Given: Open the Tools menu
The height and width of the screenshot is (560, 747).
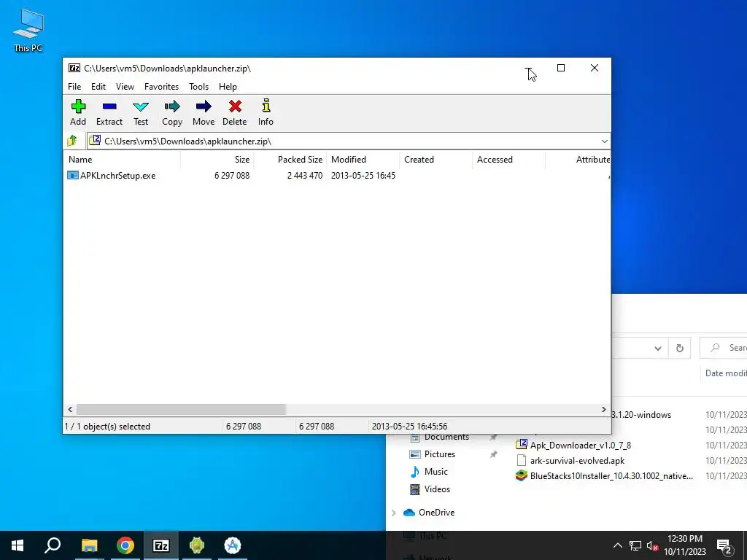Looking at the screenshot, I should point(198,87).
